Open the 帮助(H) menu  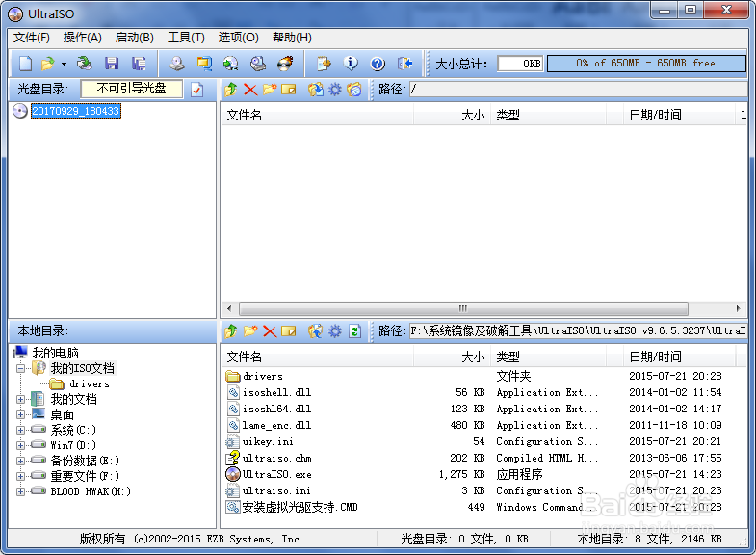292,38
